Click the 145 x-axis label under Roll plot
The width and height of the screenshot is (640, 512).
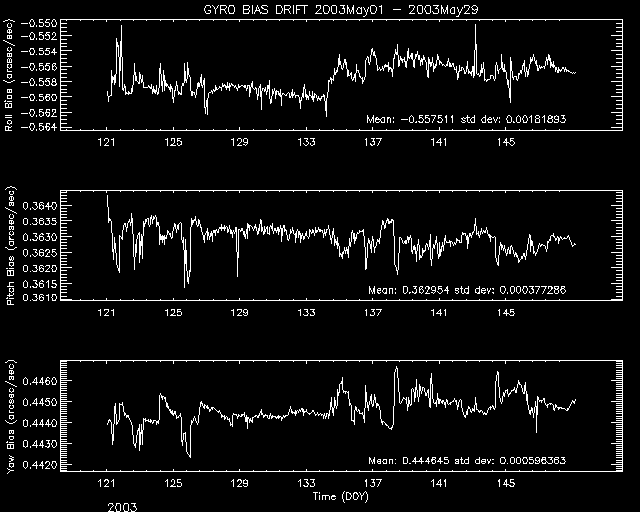pyautogui.click(x=506, y=142)
